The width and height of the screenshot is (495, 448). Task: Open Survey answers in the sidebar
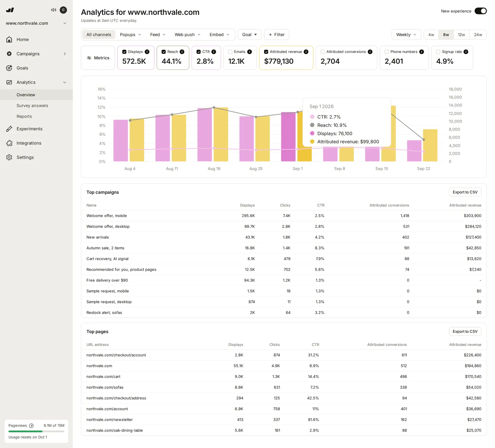(x=37, y=106)
